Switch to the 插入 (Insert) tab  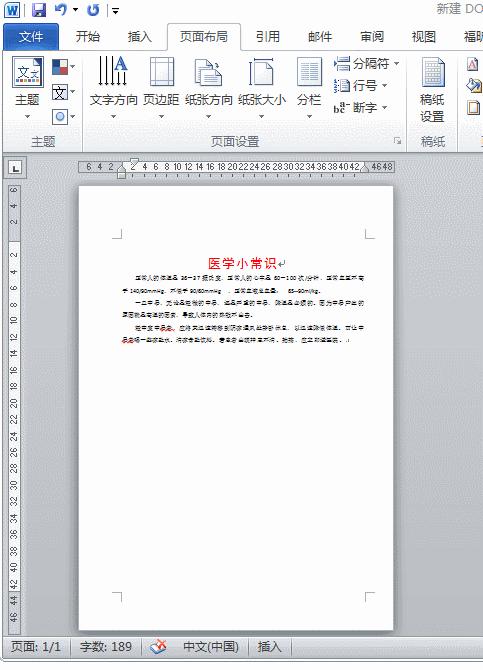pyautogui.click(x=139, y=37)
